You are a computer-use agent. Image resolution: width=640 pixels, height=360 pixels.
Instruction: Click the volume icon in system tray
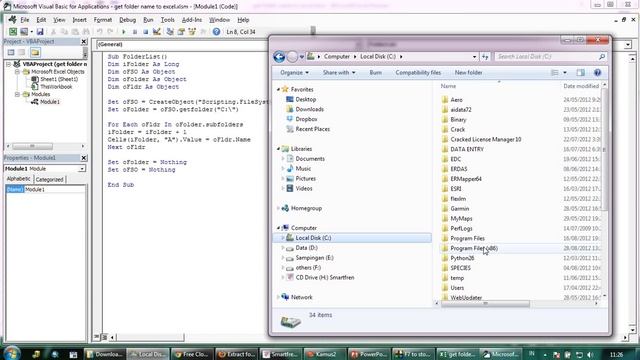coord(590,355)
